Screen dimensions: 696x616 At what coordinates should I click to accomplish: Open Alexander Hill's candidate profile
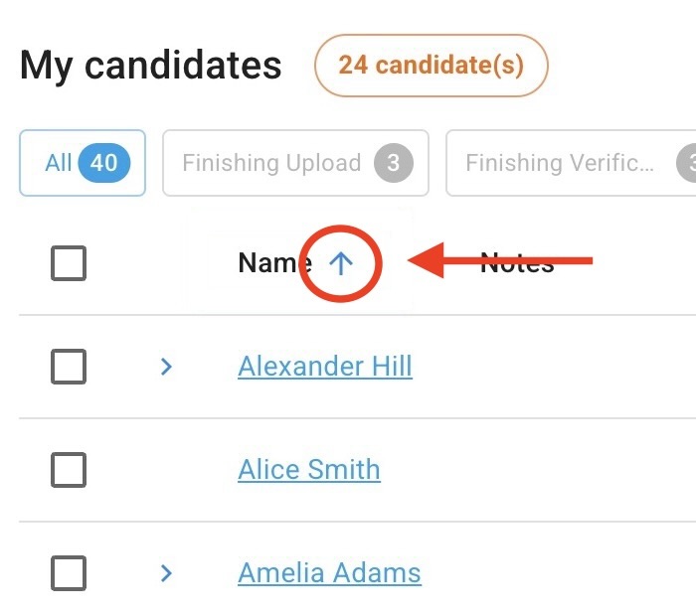coord(325,367)
